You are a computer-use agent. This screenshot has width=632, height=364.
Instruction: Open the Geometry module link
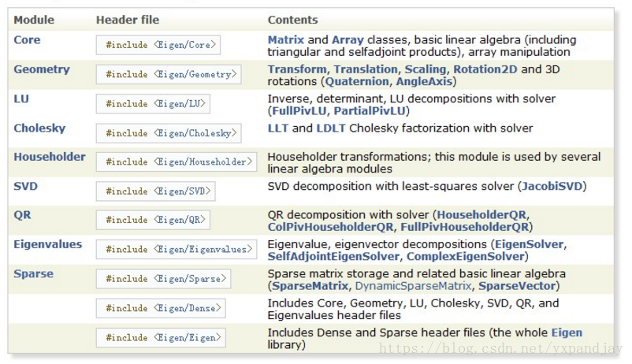[42, 69]
